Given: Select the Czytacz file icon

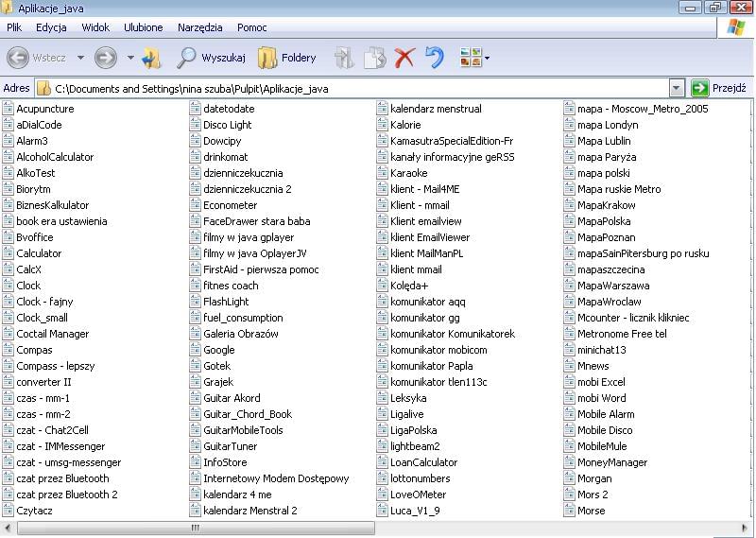Looking at the screenshot, I should tap(8, 510).
